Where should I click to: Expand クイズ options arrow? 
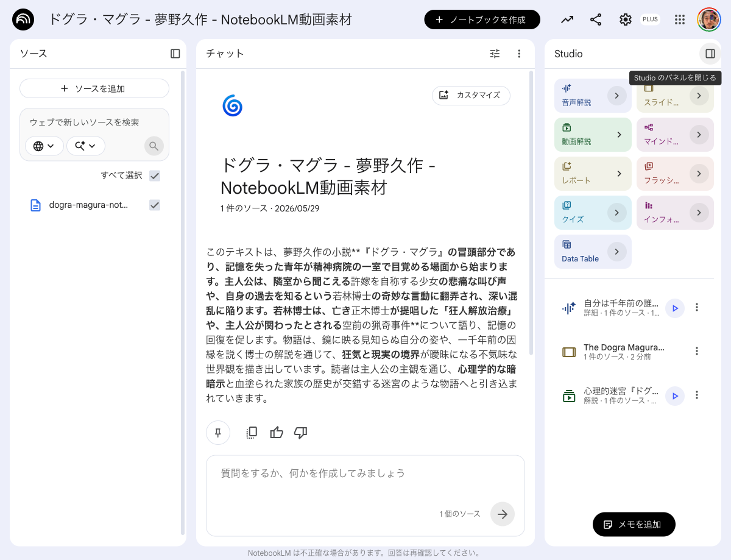point(617,213)
